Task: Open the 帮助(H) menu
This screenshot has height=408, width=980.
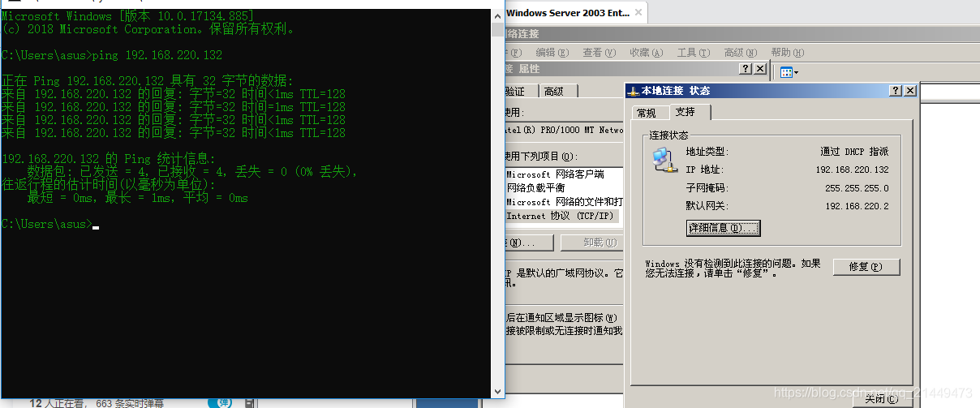Action: (x=787, y=53)
